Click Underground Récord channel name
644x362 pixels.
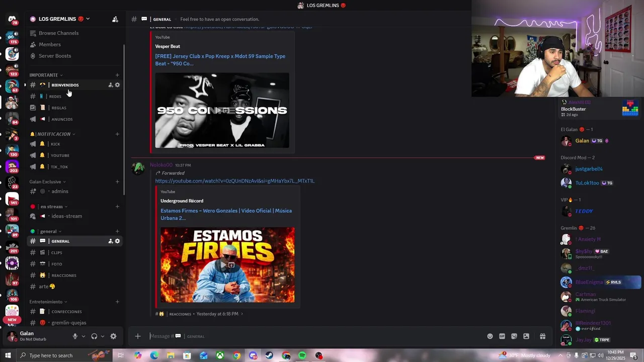coord(182,201)
